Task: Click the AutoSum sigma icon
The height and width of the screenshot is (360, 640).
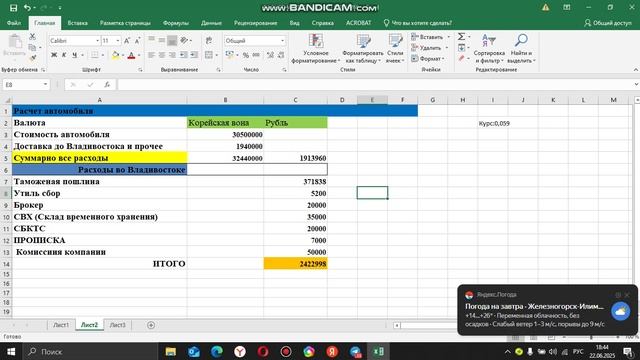Action: (x=461, y=37)
